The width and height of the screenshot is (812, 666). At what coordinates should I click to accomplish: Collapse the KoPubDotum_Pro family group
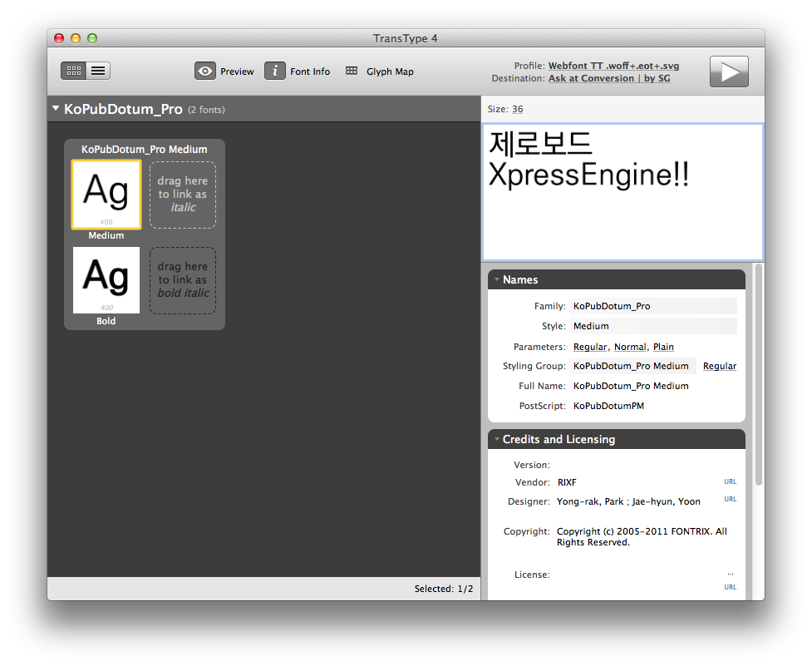coord(56,107)
